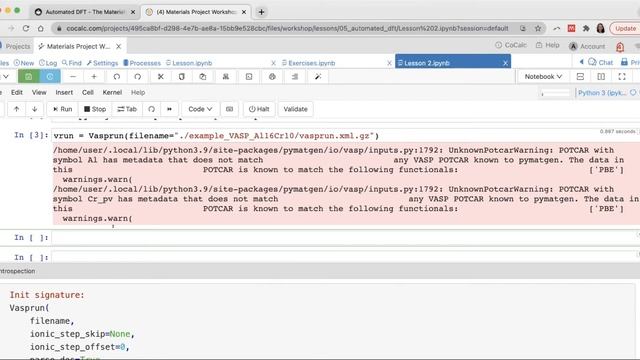
Task: Open a new browser tab with the plus button
Action: [x=261, y=12]
